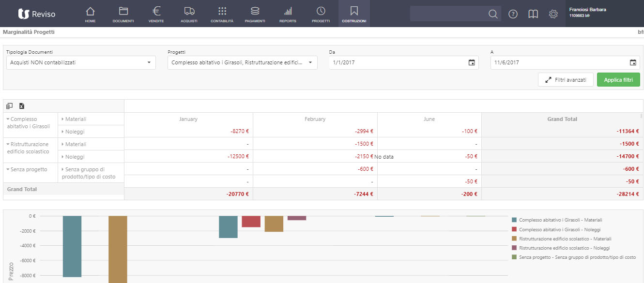Click the -100 € cell
This screenshot has width=644, height=283.
pos(429,131)
